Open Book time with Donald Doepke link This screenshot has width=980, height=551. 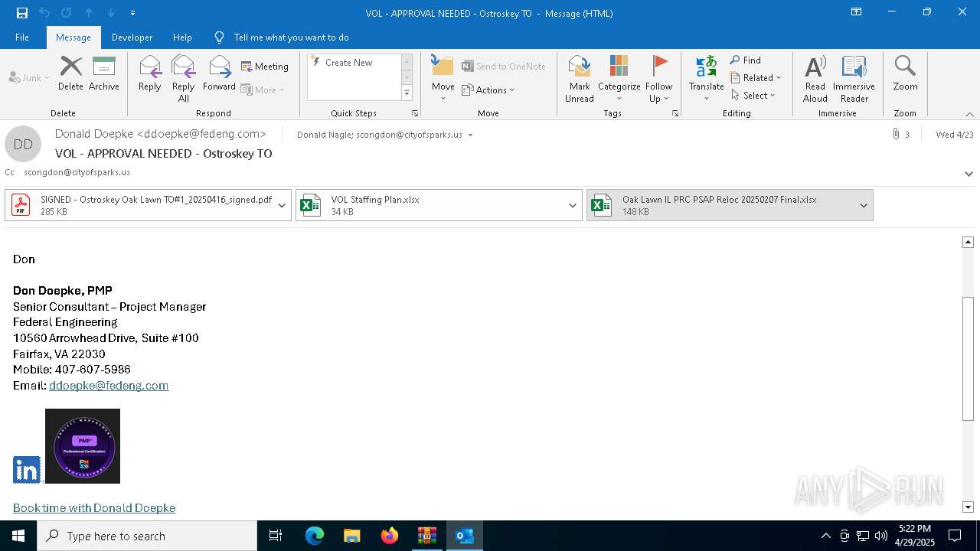94,508
